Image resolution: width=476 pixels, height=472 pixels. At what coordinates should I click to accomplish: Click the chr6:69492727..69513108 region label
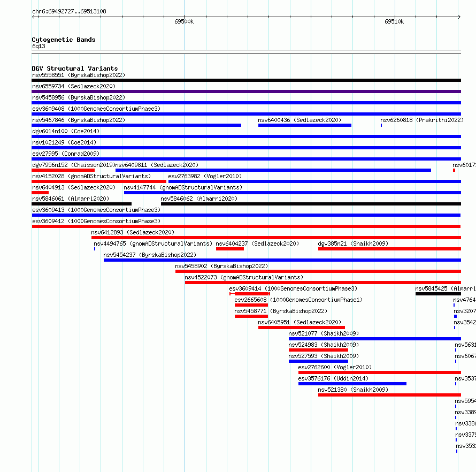point(69,12)
